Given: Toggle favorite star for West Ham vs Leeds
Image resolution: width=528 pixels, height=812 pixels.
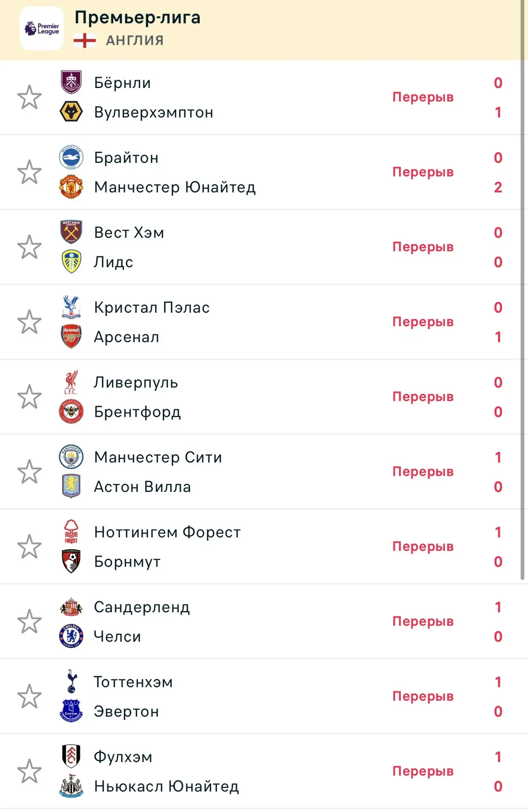Looking at the screenshot, I should (x=29, y=247).
